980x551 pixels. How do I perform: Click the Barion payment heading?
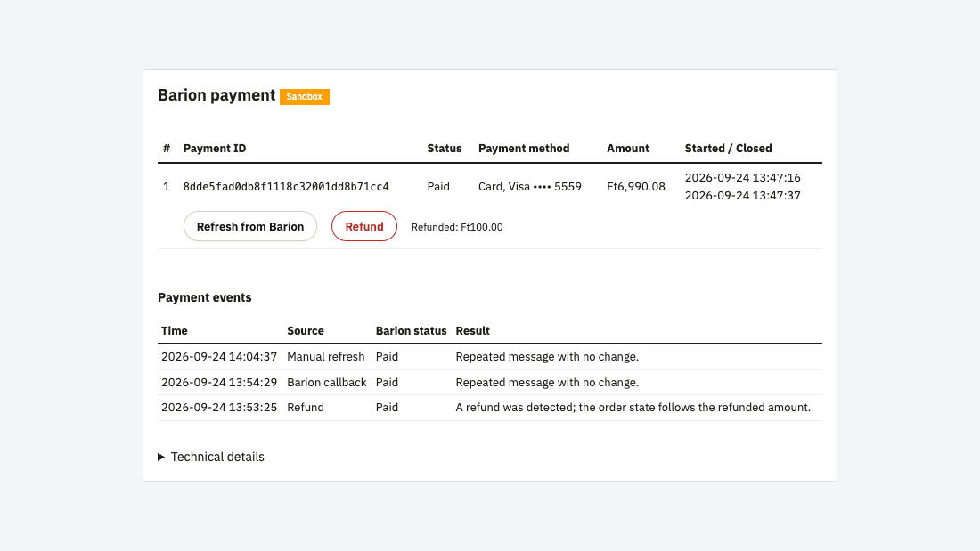[216, 95]
